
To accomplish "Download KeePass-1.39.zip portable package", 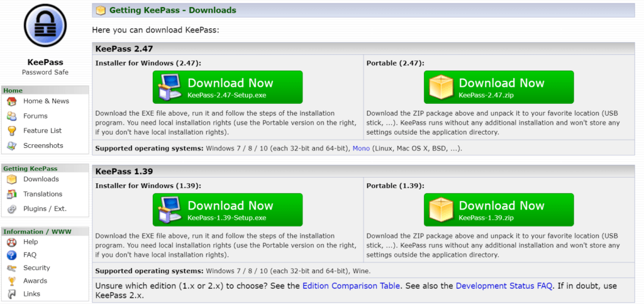I will tap(499, 210).
